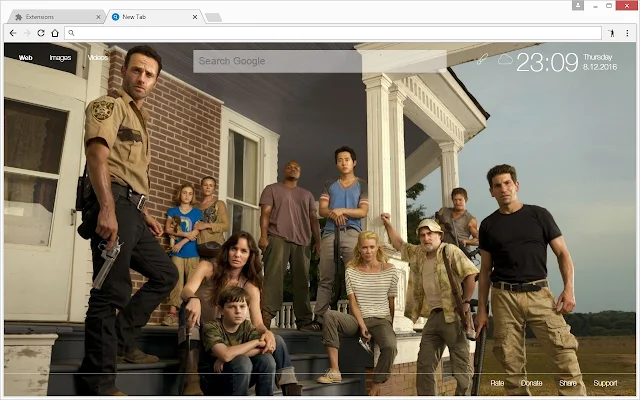Reload the page with the refresh icon

point(41,33)
